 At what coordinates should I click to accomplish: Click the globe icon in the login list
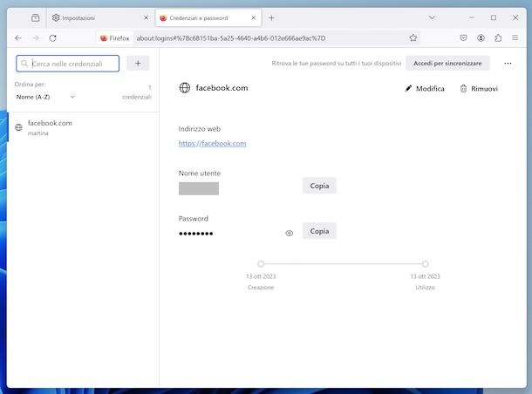(18, 127)
